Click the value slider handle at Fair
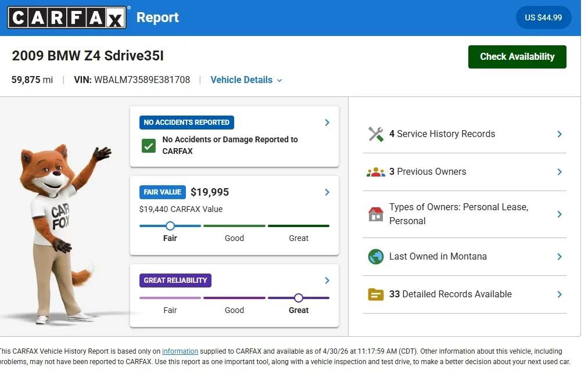 coord(170,226)
